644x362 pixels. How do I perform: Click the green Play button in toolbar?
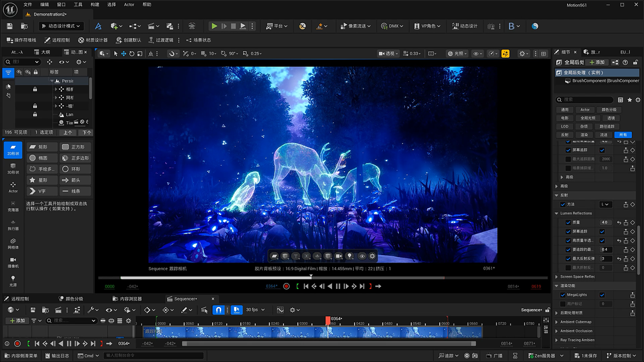(214, 26)
